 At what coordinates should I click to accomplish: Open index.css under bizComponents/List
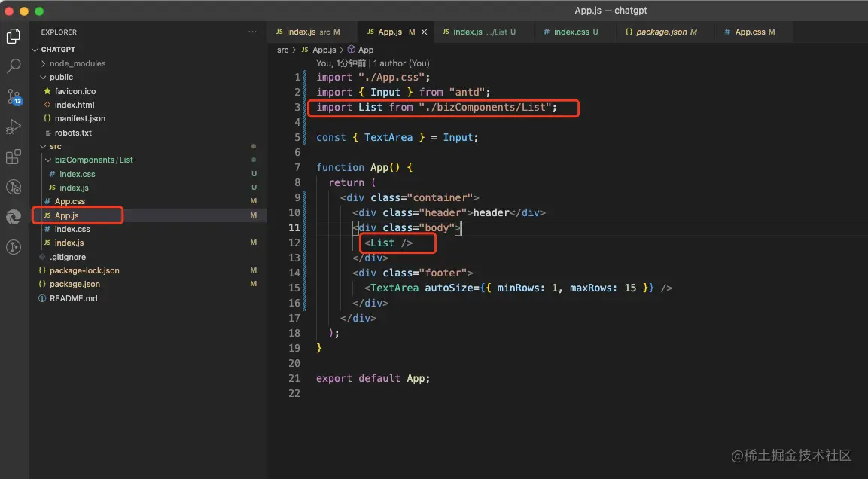click(x=77, y=174)
